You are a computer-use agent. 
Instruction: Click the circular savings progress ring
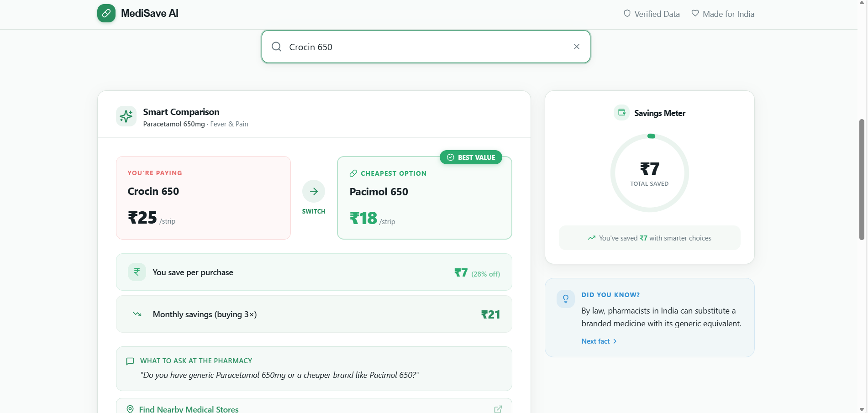click(x=650, y=173)
